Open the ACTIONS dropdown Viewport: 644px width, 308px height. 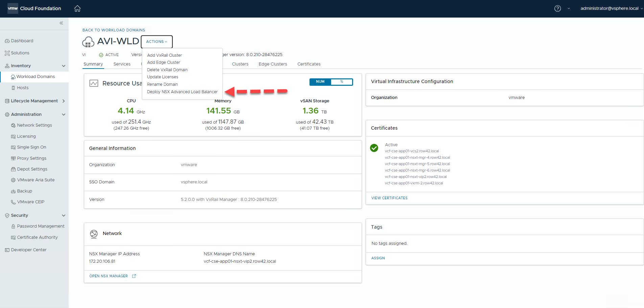pyautogui.click(x=157, y=42)
